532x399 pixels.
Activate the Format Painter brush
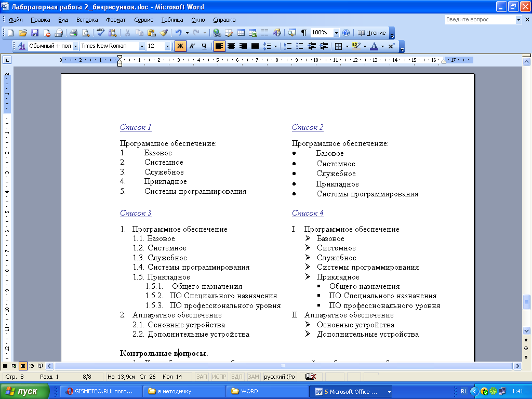pyautogui.click(x=164, y=33)
